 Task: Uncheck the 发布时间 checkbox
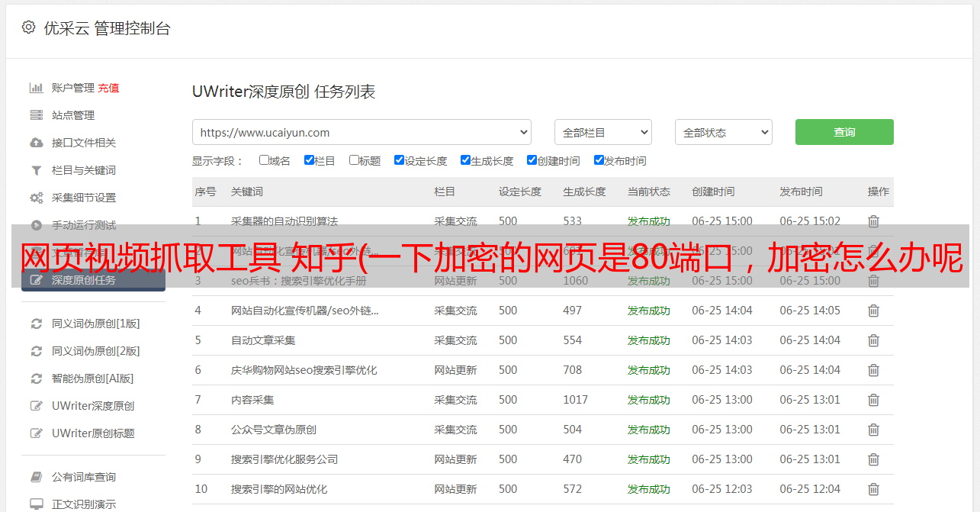tap(599, 160)
